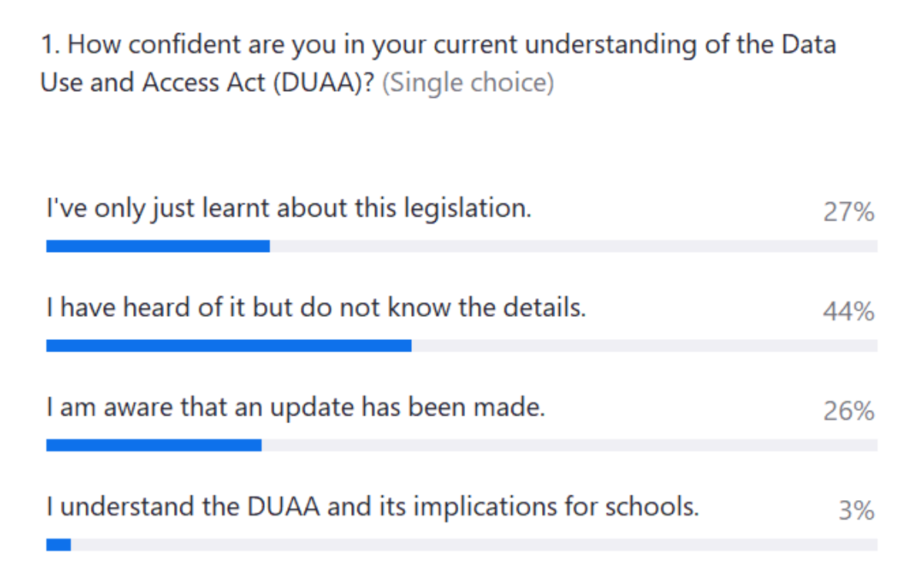Select the poll question title text

[x=437, y=63]
